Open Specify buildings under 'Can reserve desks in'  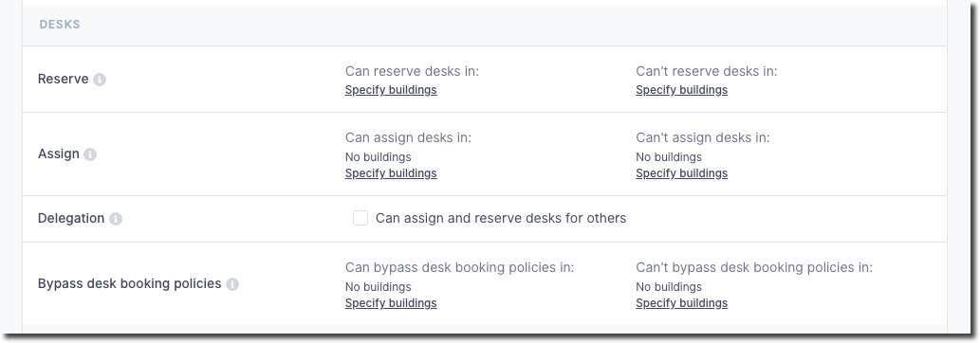[x=391, y=90]
